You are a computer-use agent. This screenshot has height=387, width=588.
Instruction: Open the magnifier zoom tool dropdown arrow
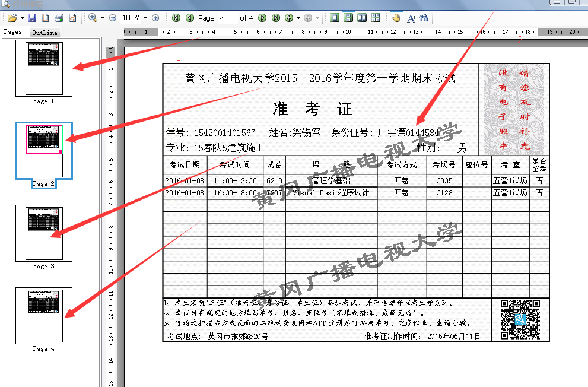(103, 18)
